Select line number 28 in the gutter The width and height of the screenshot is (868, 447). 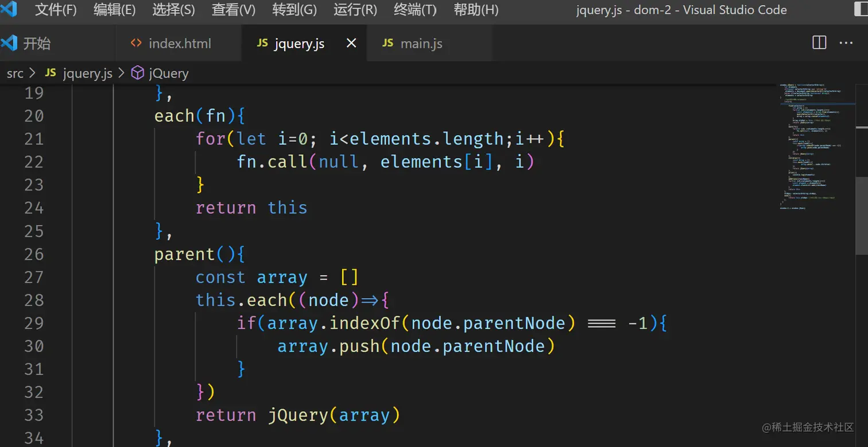34,300
